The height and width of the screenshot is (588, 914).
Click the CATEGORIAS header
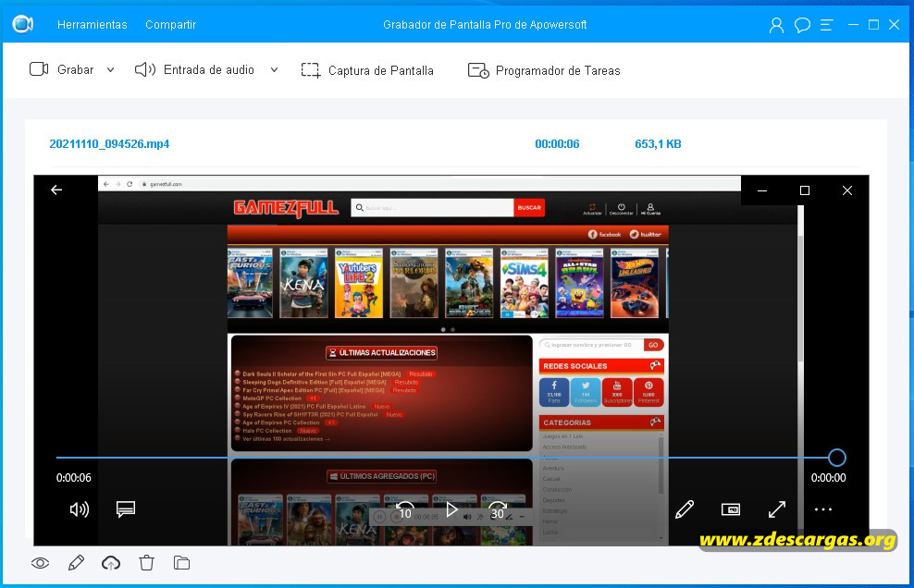[x=601, y=423]
